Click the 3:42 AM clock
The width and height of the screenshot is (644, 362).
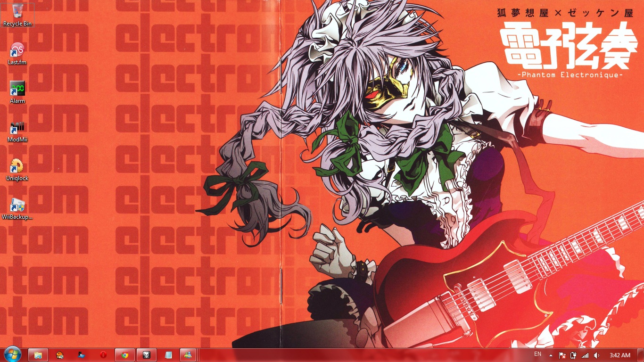619,355
